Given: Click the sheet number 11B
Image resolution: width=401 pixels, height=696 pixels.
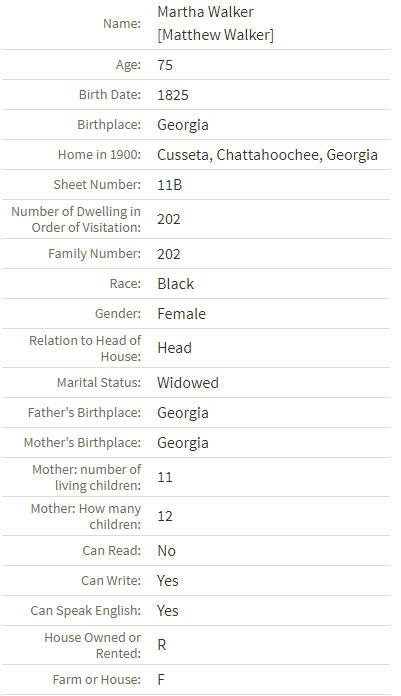Looking at the screenshot, I should point(170,185).
